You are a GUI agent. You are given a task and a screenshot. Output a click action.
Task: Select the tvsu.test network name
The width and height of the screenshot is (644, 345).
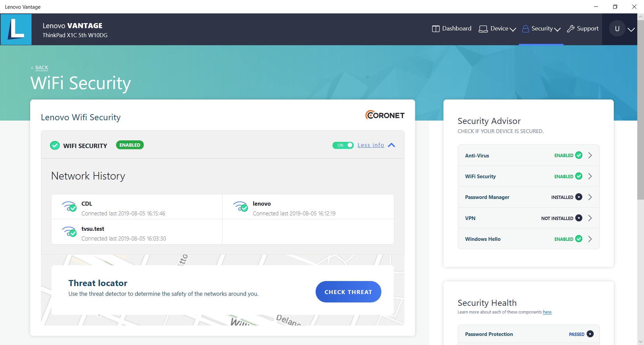click(x=93, y=229)
